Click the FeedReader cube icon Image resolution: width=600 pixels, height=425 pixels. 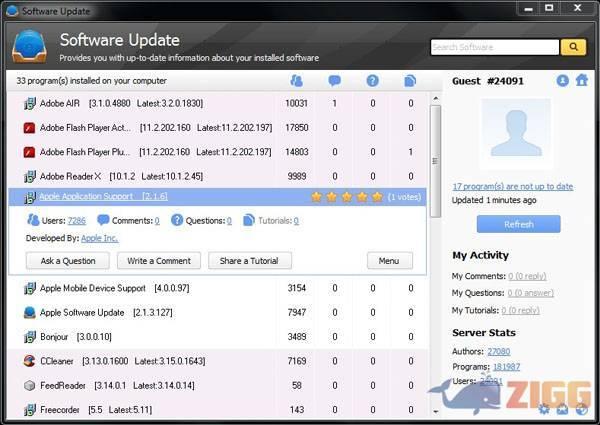tap(29, 386)
